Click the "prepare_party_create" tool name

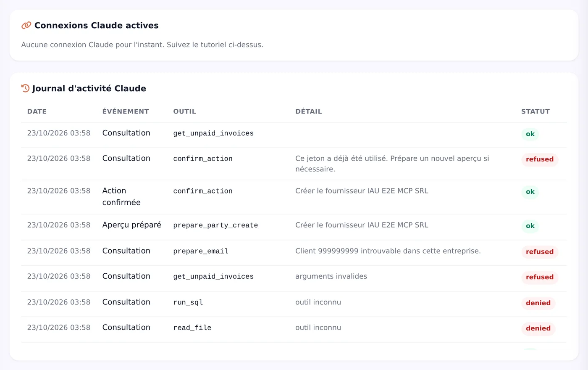(x=216, y=225)
